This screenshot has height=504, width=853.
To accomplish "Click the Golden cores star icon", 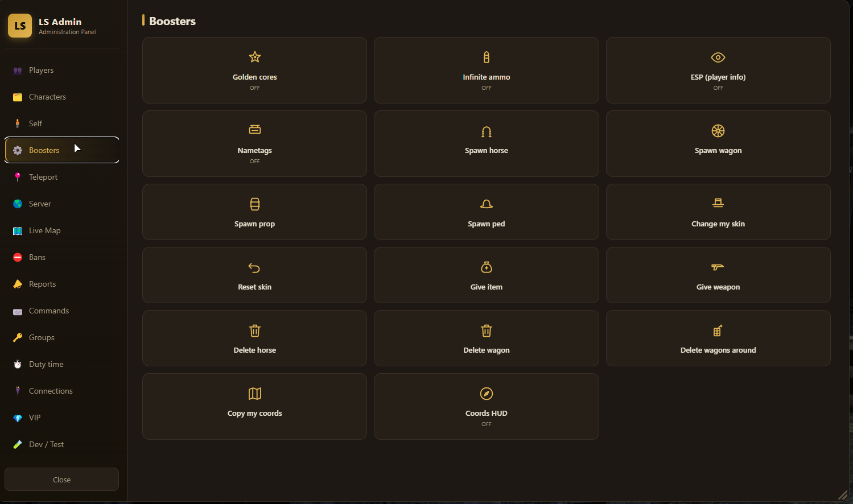I will point(255,57).
